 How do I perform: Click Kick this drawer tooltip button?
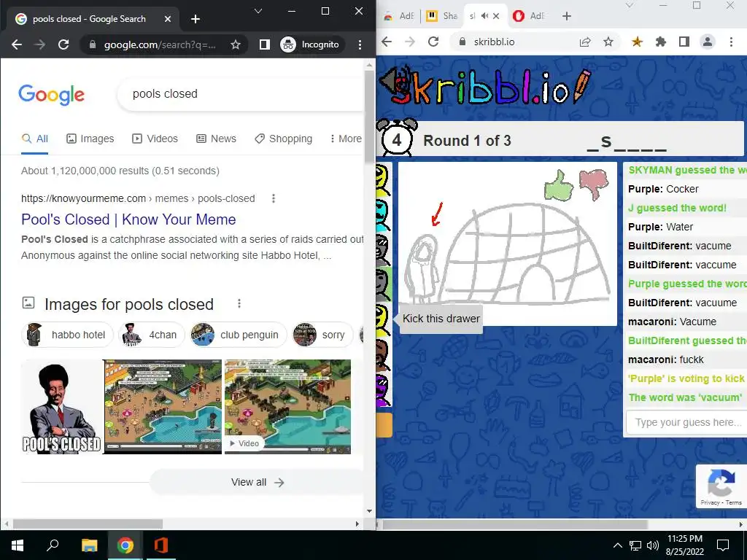[441, 319]
